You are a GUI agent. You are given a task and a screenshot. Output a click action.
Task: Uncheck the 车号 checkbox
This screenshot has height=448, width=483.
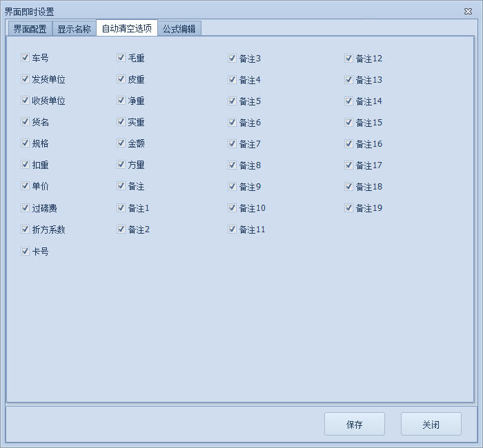tap(25, 57)
